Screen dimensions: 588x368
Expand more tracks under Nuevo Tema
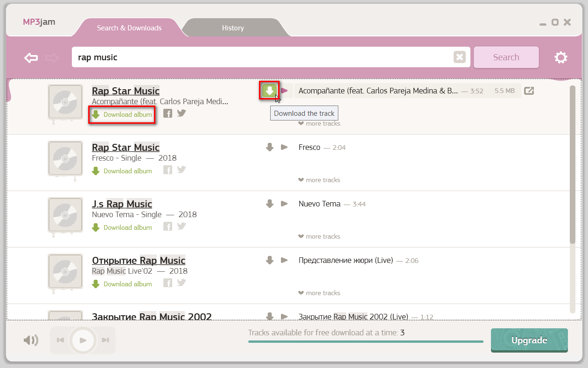tap(319, 237)
